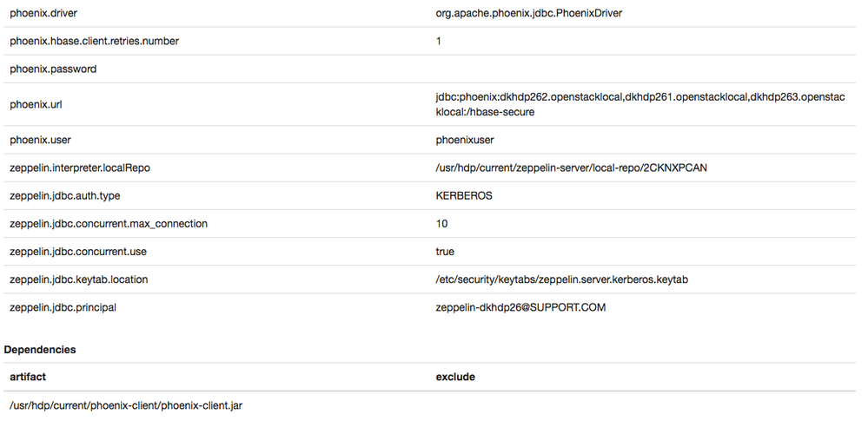Image resolution: width=868 pixels, height=447 pixels.
Task: Select the phoenix-client.jar artifact path
Action: click(x=126, y=405)
